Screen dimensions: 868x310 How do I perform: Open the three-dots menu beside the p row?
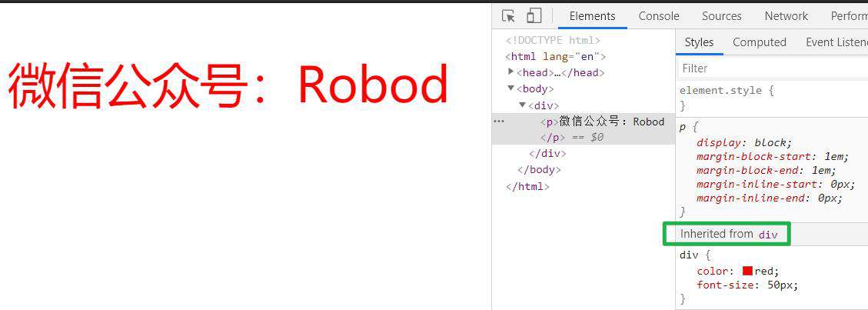click(x=499, y=122)
